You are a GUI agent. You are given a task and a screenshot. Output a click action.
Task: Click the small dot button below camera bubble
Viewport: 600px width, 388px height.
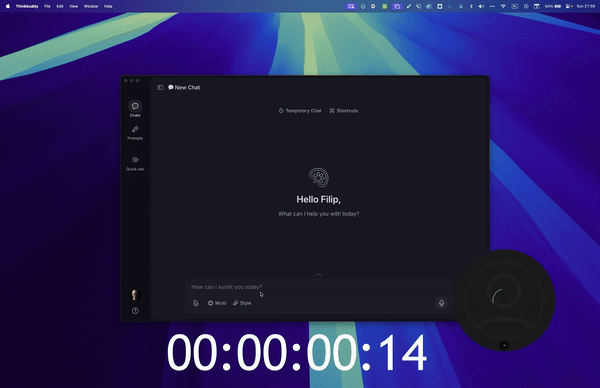(x=504, y=345)
